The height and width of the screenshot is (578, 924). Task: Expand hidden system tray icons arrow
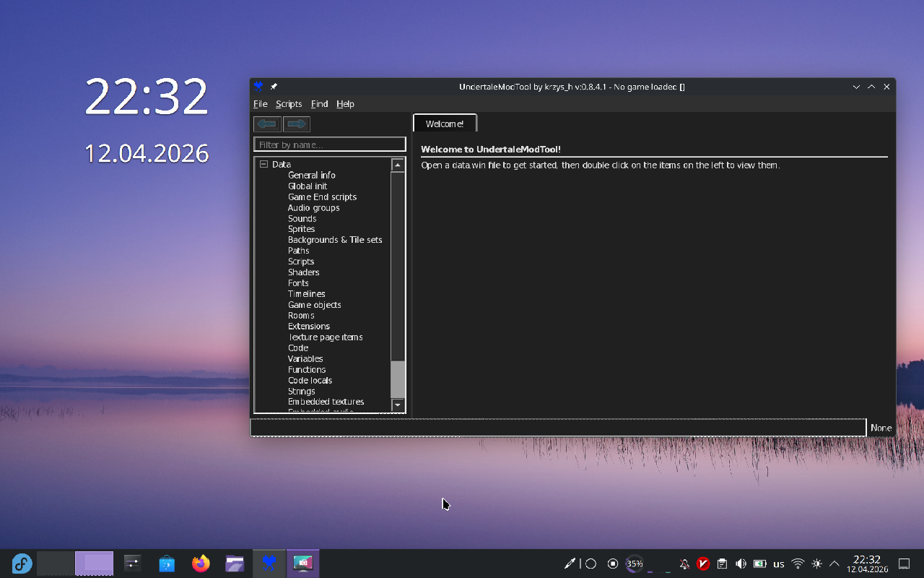834,564
